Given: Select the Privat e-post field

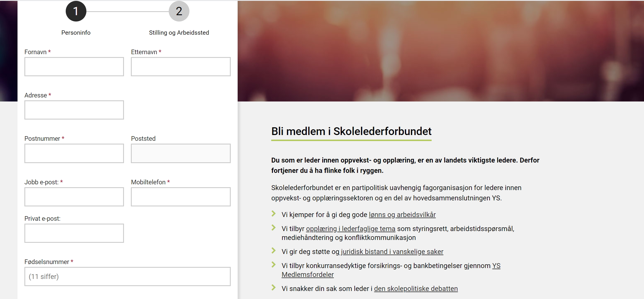Looking at the screenshot, I should [74, 233].
